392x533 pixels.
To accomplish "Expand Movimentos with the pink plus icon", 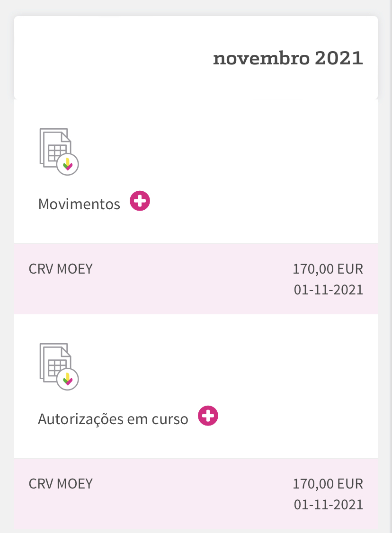I will tap(140, 201).
